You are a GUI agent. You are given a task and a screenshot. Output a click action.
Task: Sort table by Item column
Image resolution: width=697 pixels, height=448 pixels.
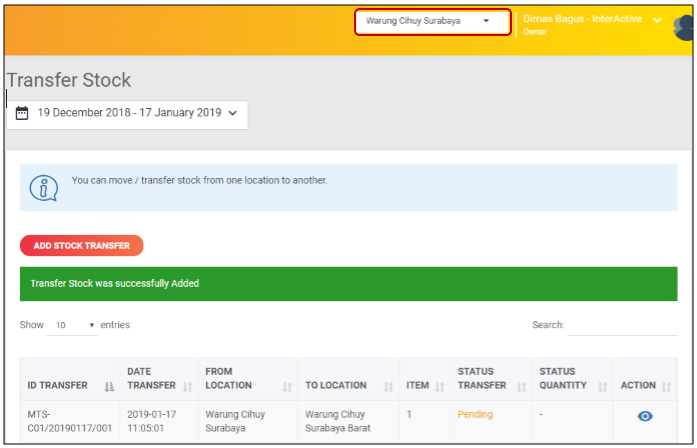(x=440, y=386)
